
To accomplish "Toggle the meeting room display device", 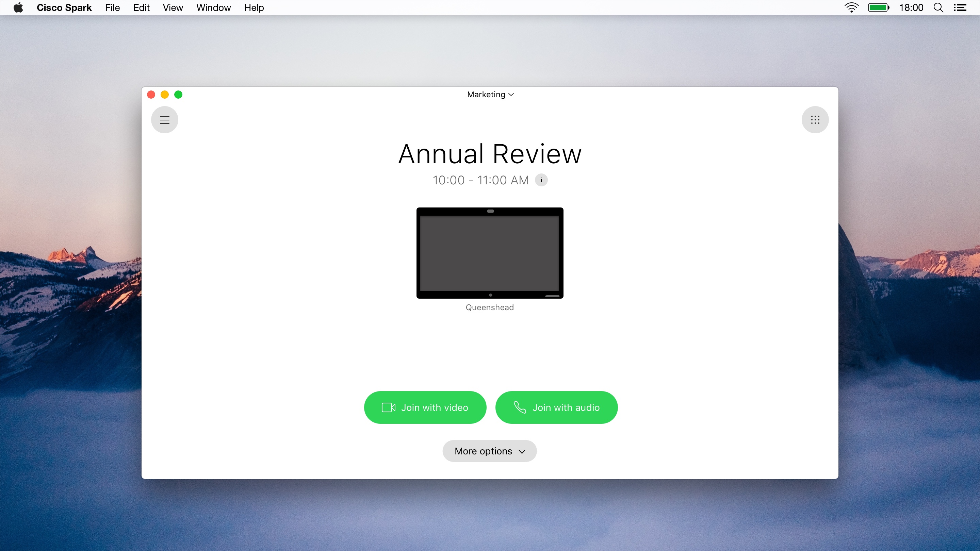I will coord(490,253).
